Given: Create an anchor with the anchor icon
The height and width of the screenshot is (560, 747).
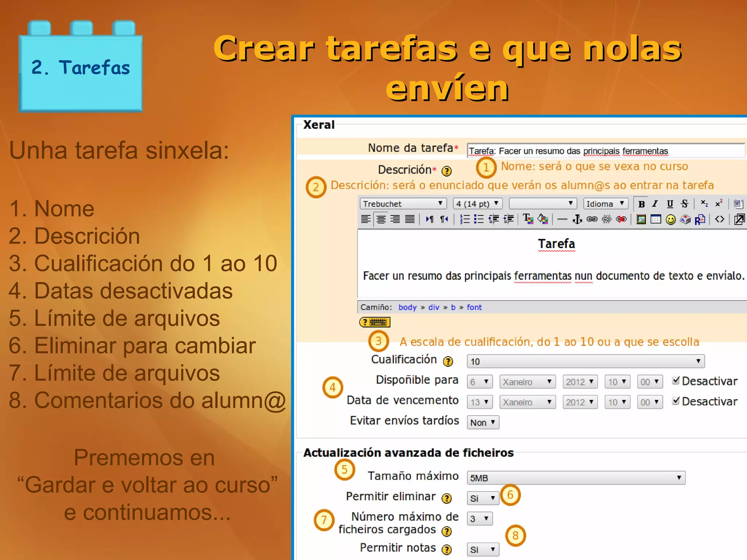Looking at the screenshot, I should click(x=577, y=219).
